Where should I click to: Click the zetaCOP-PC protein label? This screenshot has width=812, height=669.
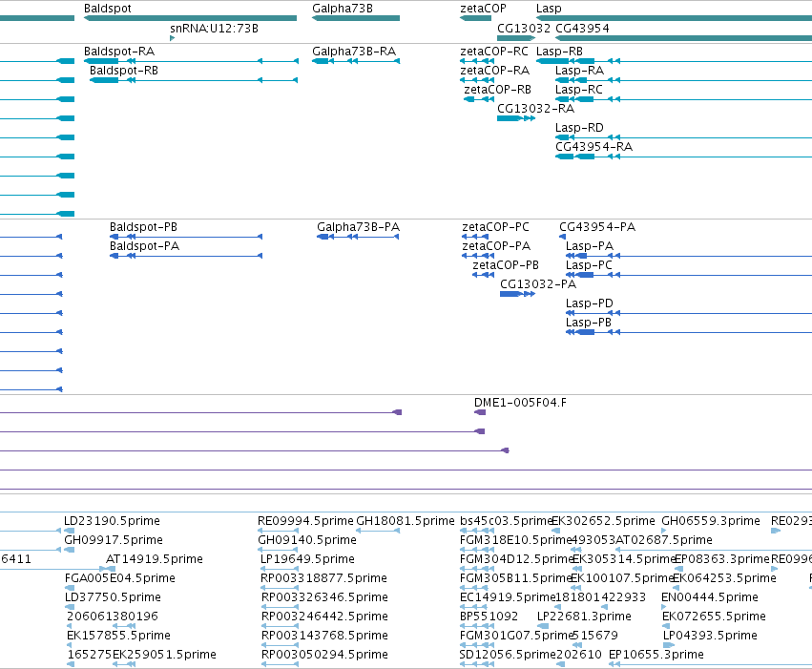(x=495, y=227)
